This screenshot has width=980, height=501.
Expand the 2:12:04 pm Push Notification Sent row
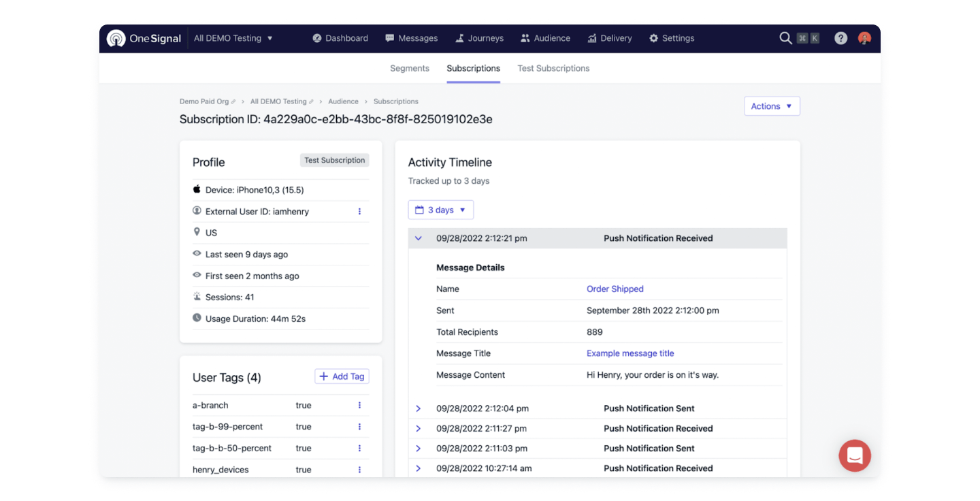[x=419, y=408]
